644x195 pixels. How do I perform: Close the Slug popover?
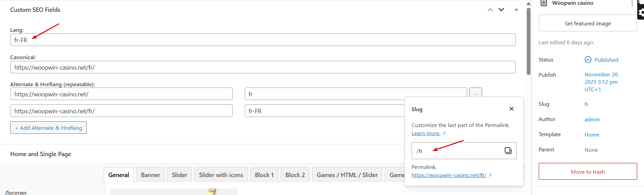coord(511,109)
